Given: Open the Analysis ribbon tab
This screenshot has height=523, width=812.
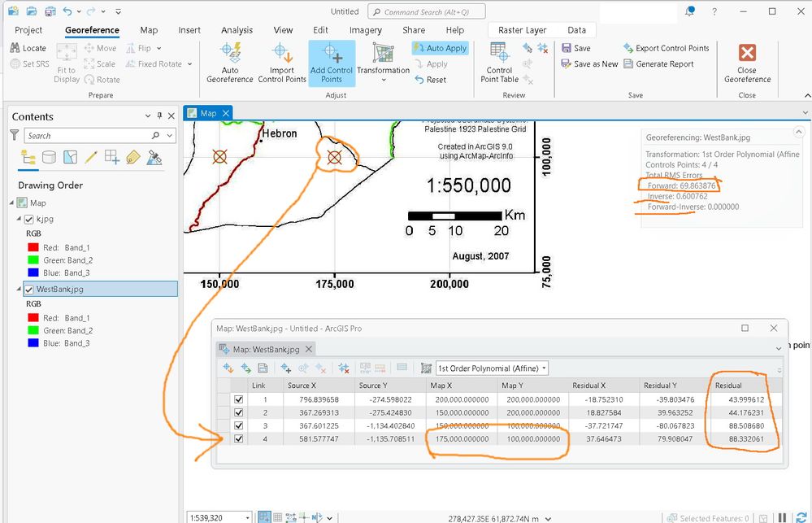Looking at the screenshot, I should click(237, 30).
